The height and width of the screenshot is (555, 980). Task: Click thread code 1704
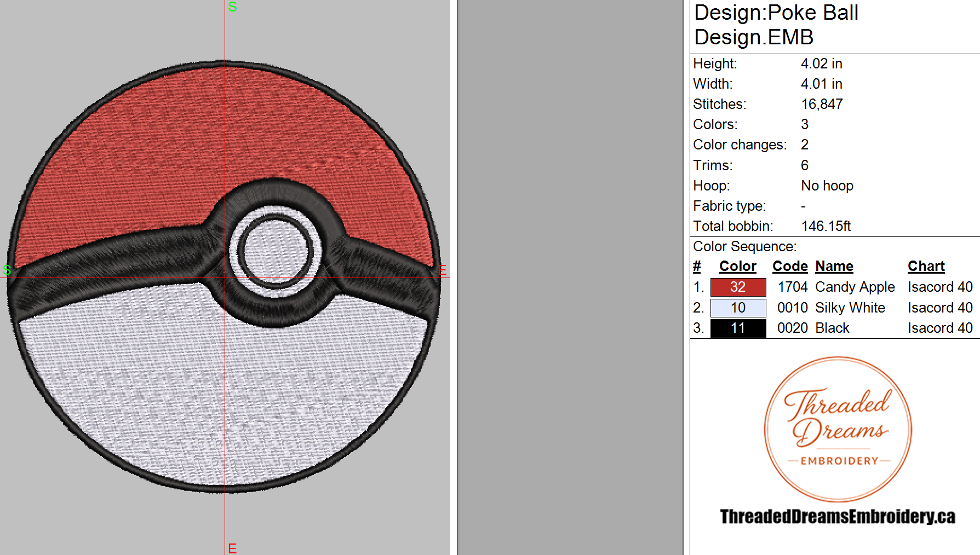[793, 287]
